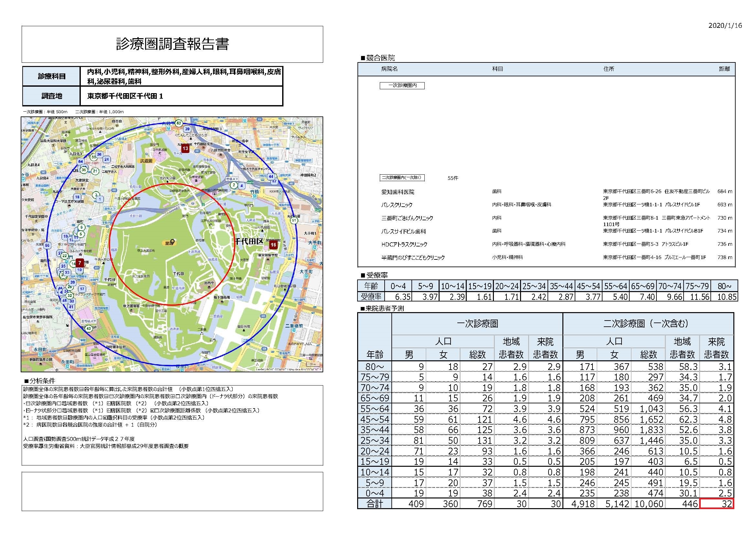Select blue map marker 54
The image size is (756, 535).
point(81,161)
